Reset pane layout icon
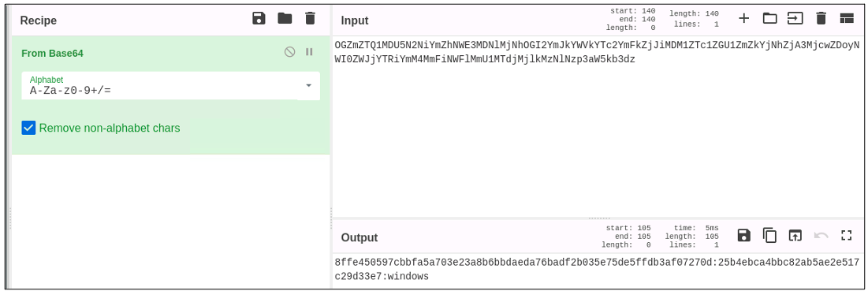 847,19
